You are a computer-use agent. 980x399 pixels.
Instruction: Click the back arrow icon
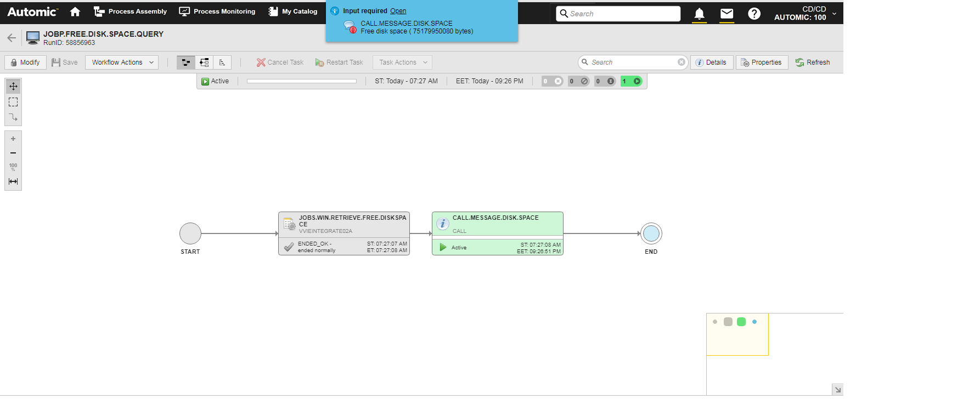coord(12,38)
